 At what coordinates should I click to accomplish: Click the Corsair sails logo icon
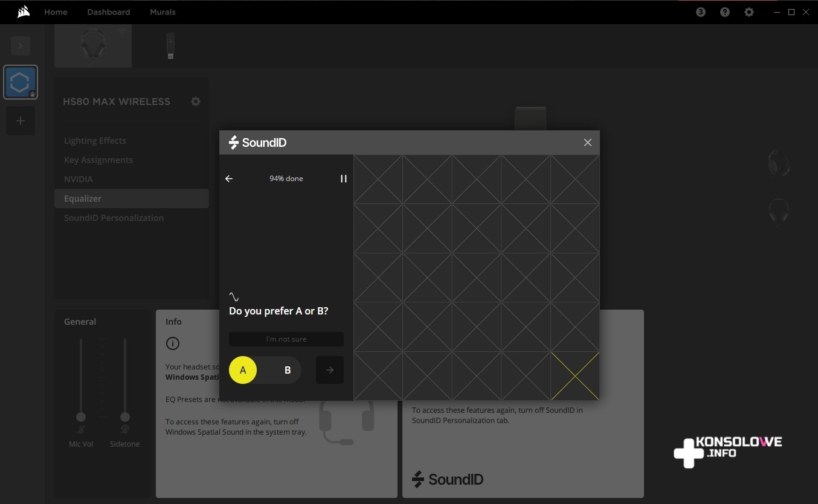(24, 12)
